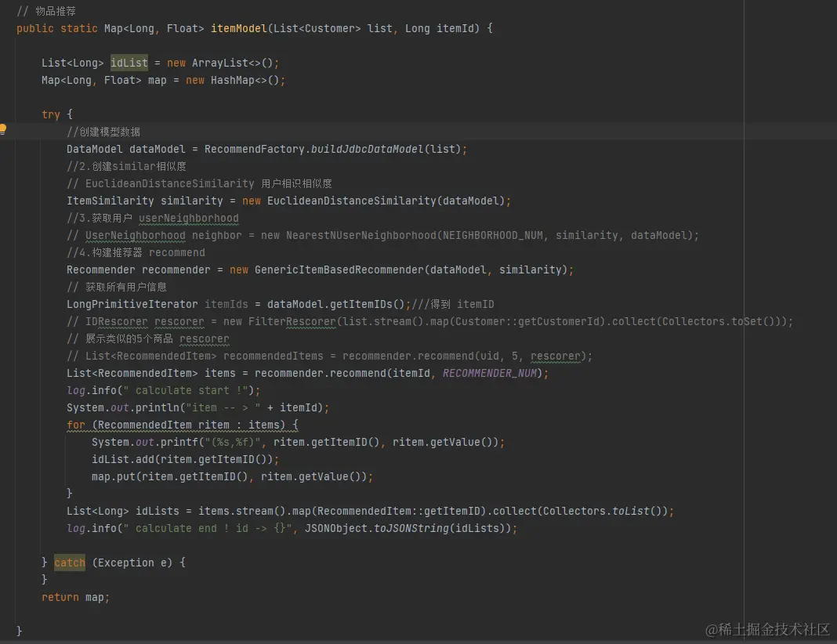Click the idLists variable declaration

157,511
